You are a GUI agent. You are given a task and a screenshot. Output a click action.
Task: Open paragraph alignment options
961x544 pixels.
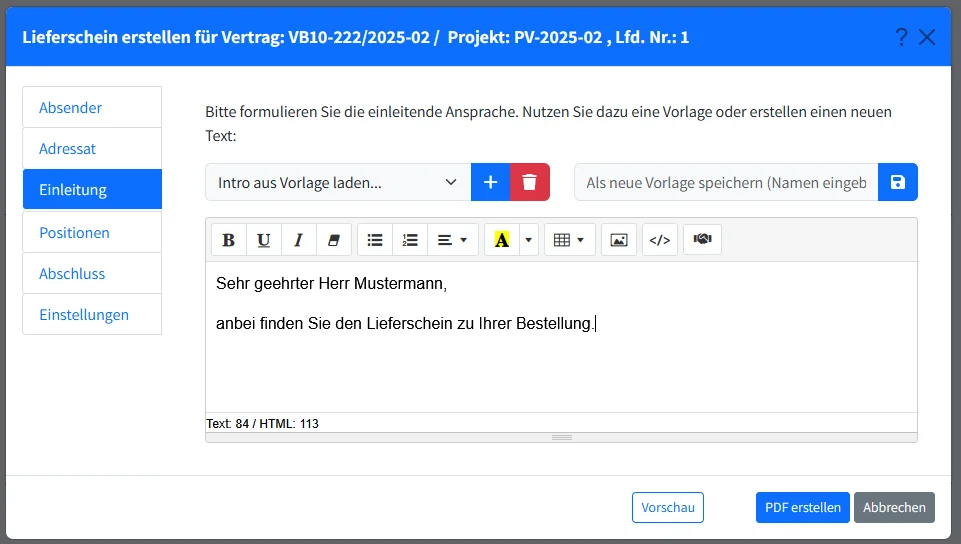(x=452, y=240)
